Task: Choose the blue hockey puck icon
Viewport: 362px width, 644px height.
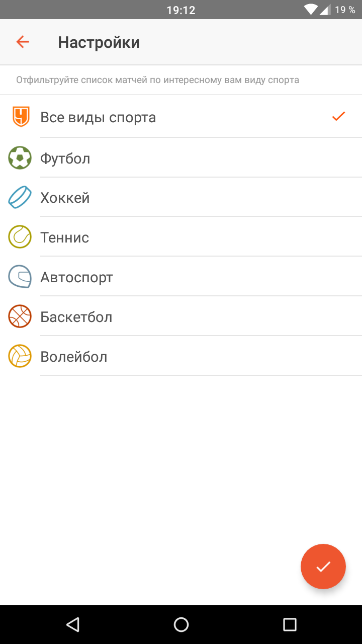Action: point(20,197)
